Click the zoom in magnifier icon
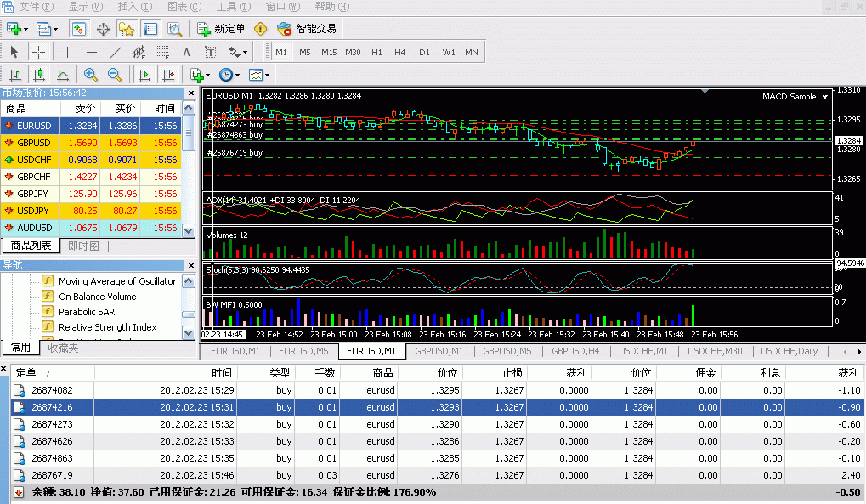The width and height of the screenshot is (866, 504). tap(90, 75)
